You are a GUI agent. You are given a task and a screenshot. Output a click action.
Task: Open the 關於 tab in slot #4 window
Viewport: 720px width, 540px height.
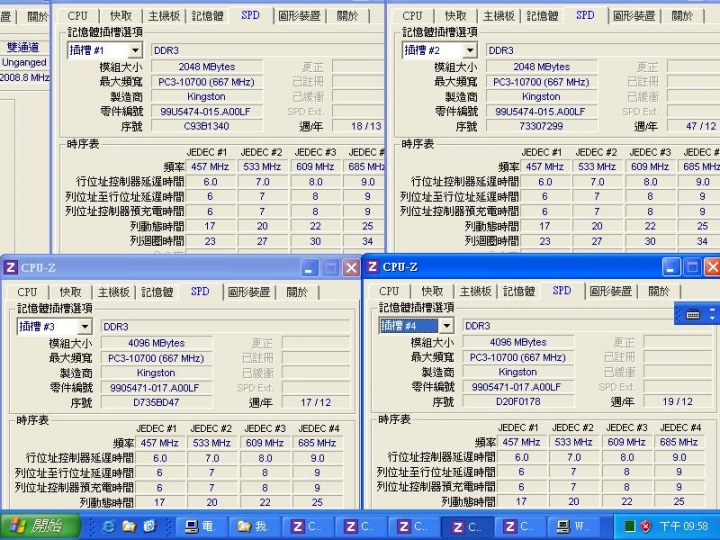658,291
